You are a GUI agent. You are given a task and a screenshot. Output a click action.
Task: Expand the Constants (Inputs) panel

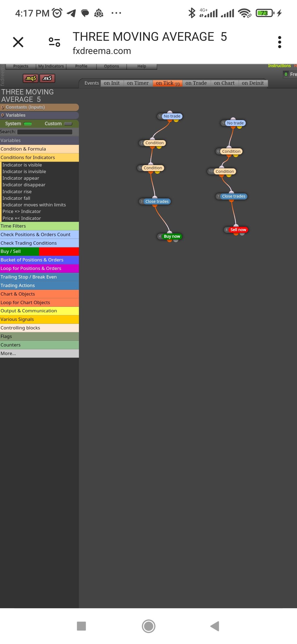point(39,107)
